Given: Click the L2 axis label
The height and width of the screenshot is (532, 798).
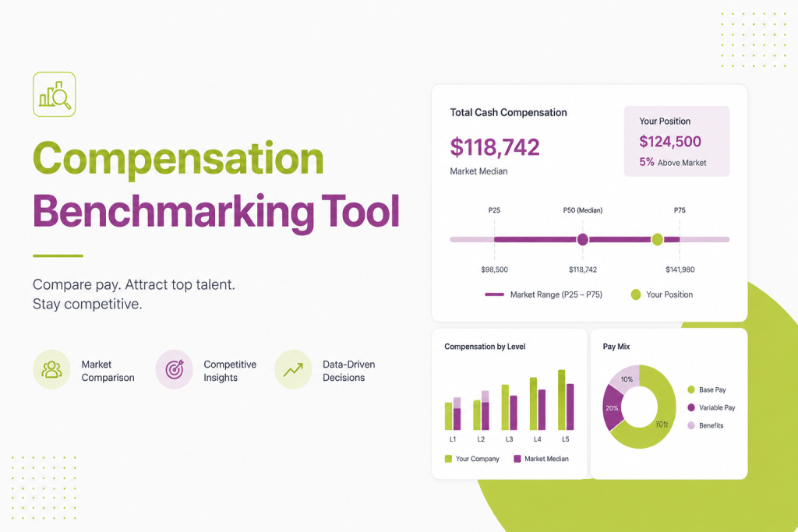Looking at the screenshot, I should tap(481, 439).
